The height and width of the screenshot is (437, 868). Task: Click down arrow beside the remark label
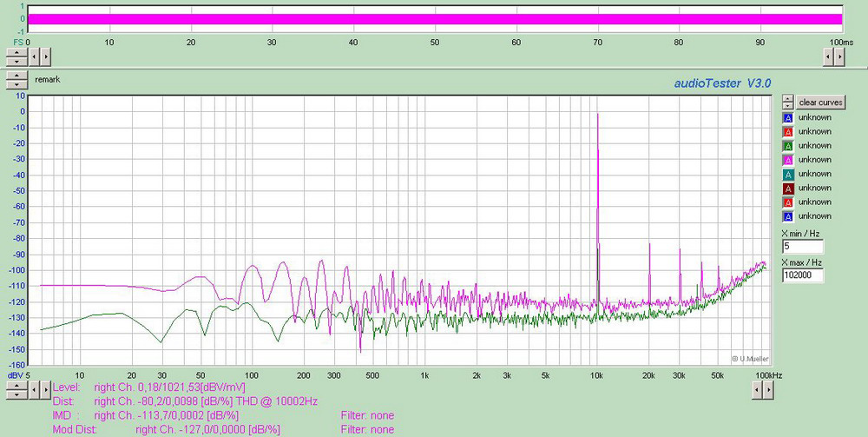click(16, 84)
